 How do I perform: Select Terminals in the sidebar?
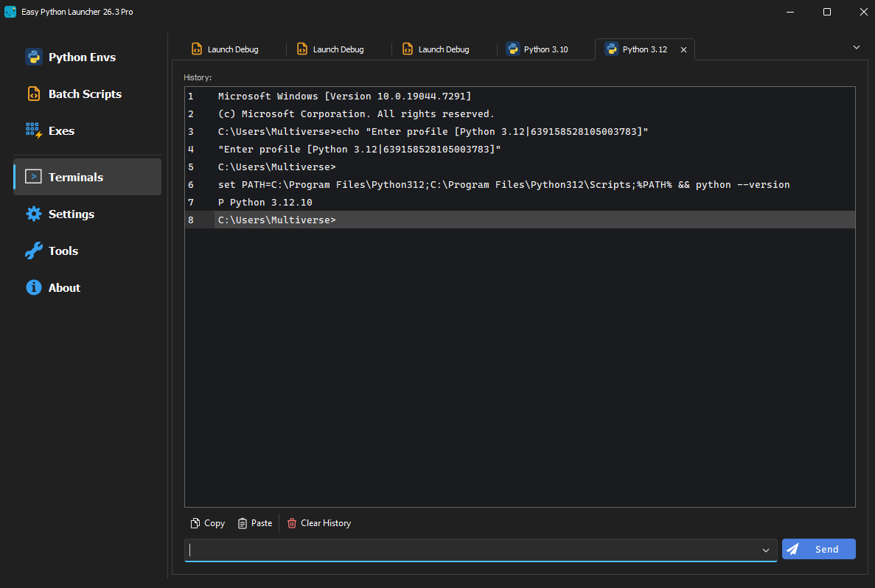point(88,177)
